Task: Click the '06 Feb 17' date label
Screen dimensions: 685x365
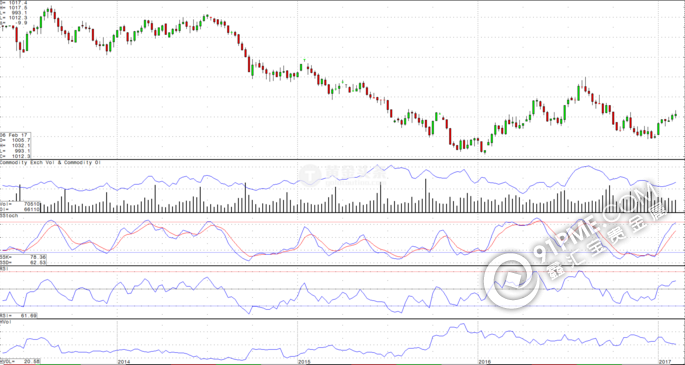Action: pos(14,135)
